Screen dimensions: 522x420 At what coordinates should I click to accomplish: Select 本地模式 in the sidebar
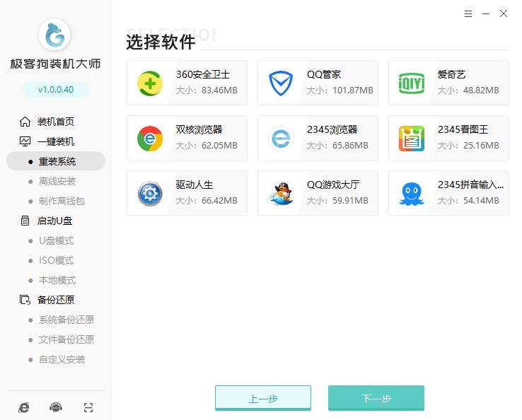(x=57, y=280)
